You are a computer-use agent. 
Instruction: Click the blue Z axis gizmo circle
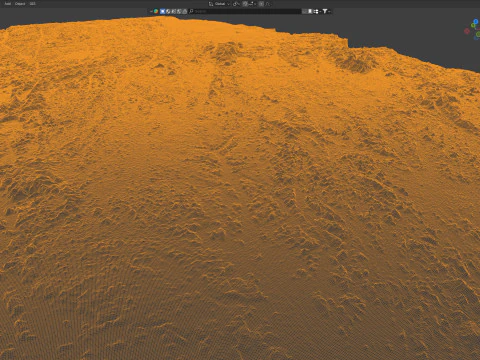(x=476, y=22)
